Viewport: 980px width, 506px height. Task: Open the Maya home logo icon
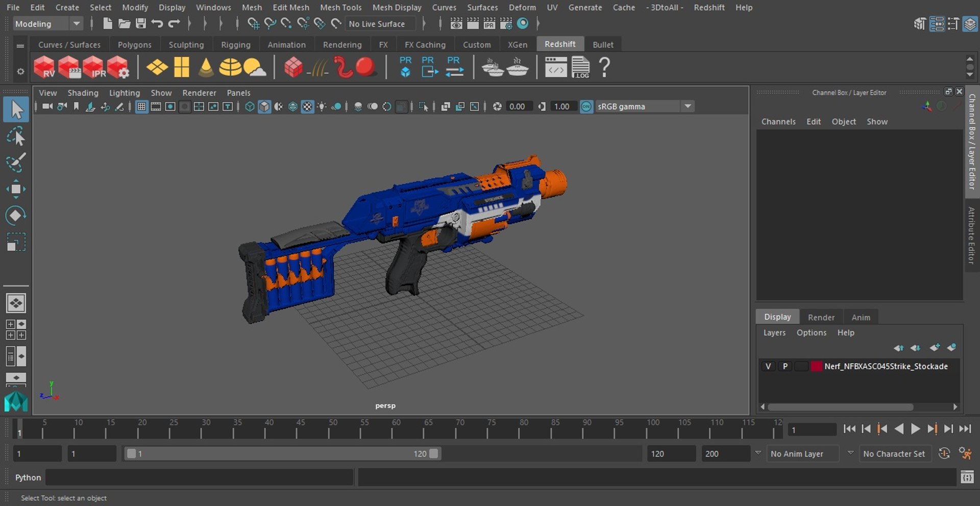[16, 401]
